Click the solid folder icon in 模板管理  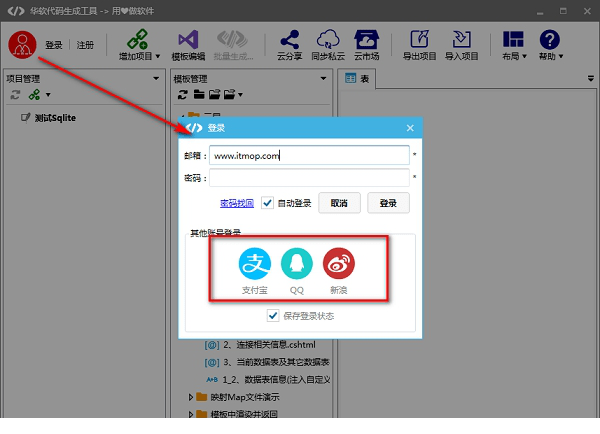(x=199, y=95)
